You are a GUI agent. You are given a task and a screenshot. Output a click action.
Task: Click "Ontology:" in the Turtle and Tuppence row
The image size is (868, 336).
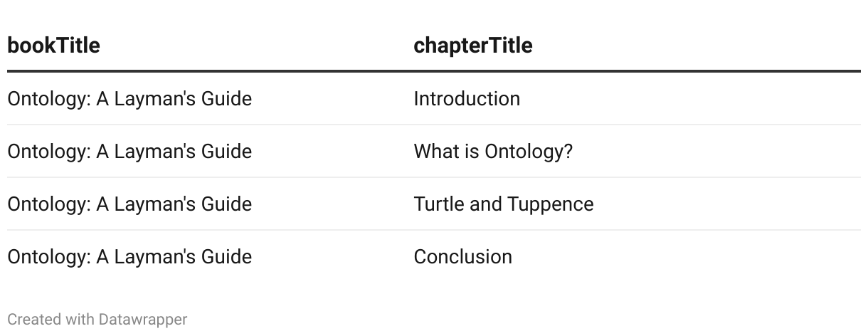click(49, 204)
